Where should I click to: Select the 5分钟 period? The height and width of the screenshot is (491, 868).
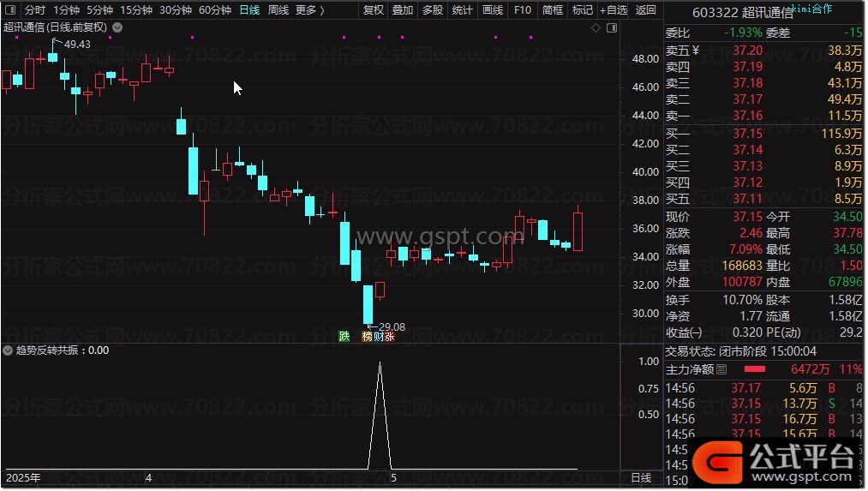point(99,10)
